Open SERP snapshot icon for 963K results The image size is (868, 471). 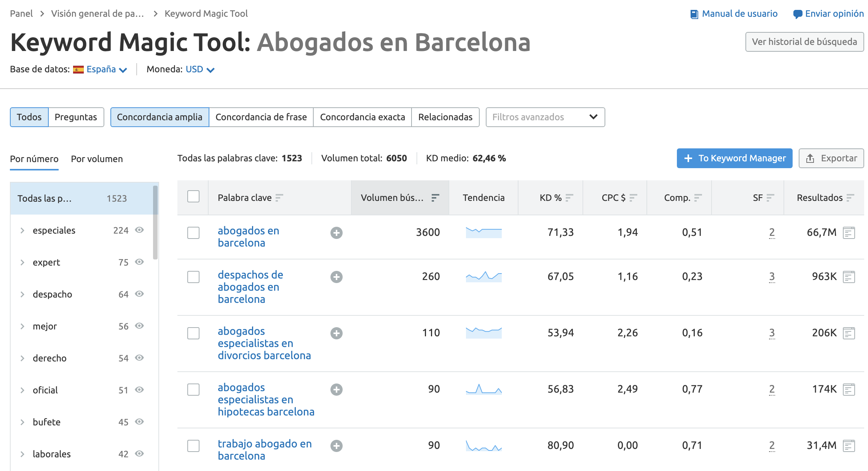pyautogui.click(x=849, y=277)
